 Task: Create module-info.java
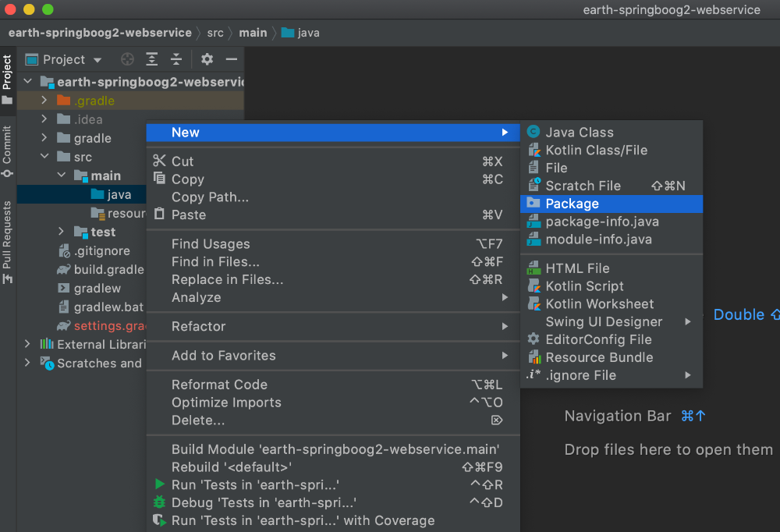pyautogui.click(x=612, y=240)
